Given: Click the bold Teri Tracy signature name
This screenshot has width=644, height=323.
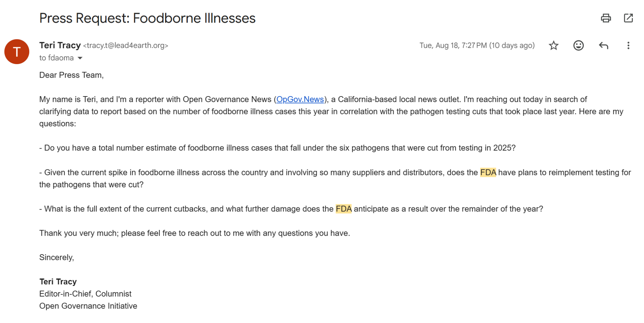Looking at the screenshot, I should tap(58, 282).
